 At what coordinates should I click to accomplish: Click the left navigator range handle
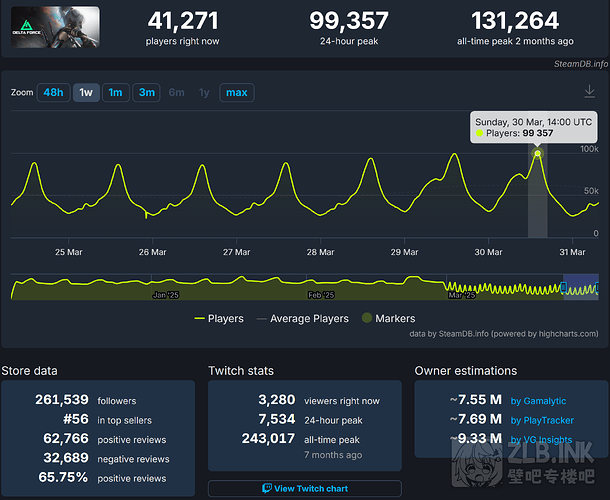(563, 288)
